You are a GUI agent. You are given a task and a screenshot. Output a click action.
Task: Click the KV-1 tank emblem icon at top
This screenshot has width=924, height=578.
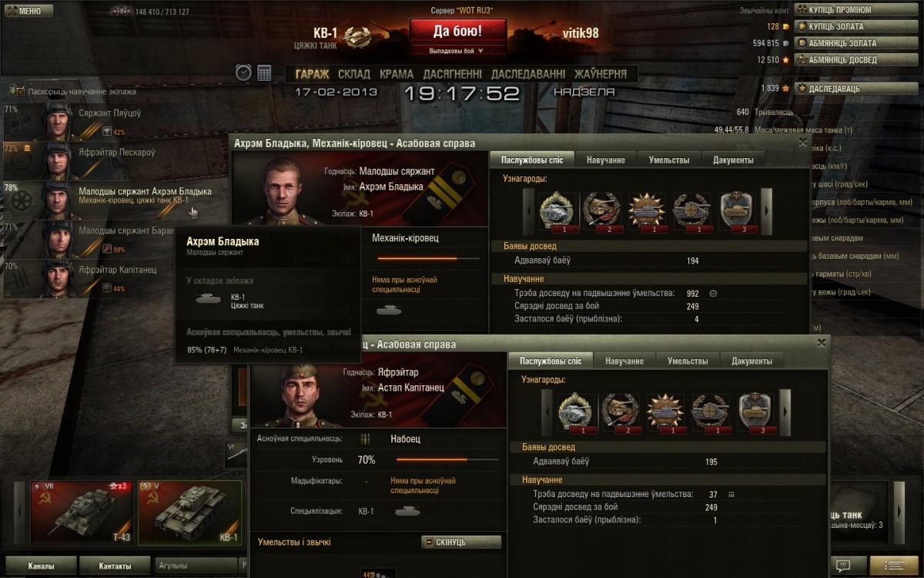[357, 35]
